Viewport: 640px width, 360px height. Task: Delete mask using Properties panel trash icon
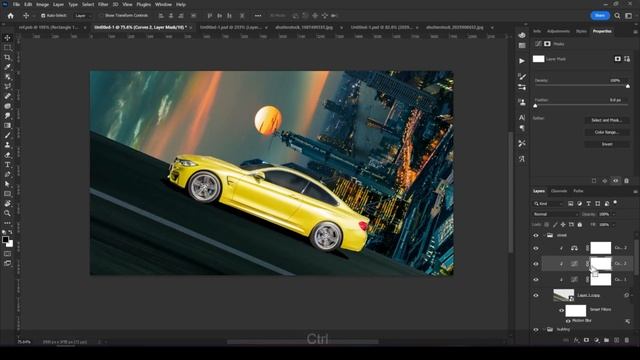point(627,181)
